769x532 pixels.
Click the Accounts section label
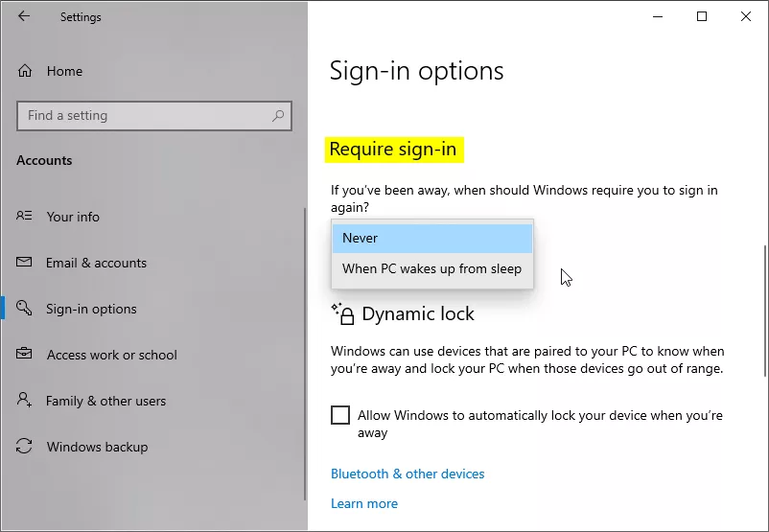point(44,160)
